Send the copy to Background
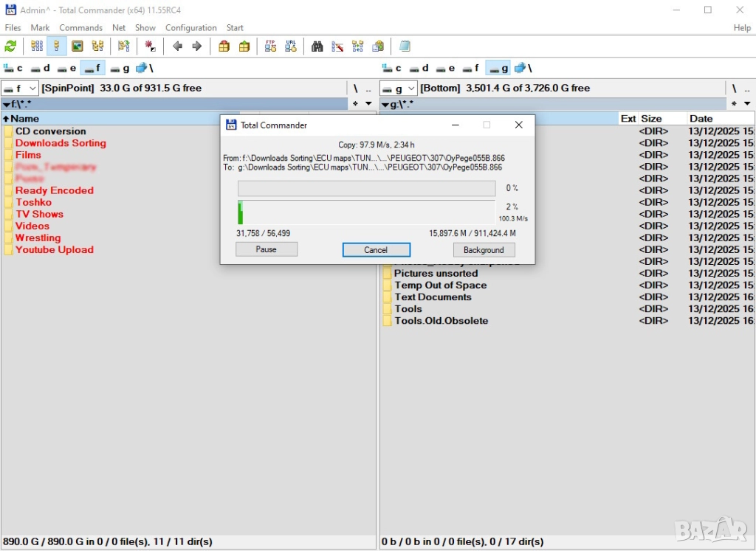Image resolution: width=756 pixels, height=551 pixels. [484, 250]
